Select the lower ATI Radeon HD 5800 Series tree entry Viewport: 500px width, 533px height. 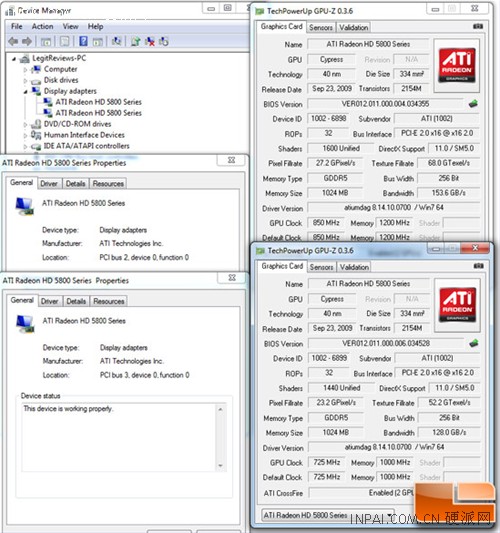click(99, 113)
